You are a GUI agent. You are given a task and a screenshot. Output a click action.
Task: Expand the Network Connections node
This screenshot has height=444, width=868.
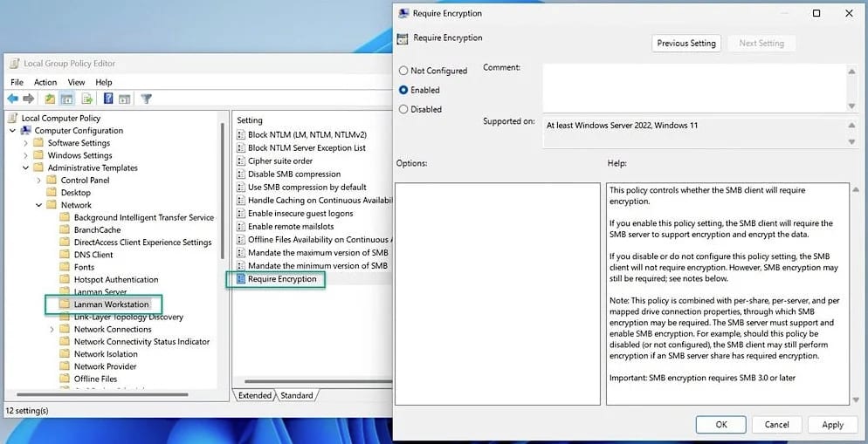pos(52,330)
